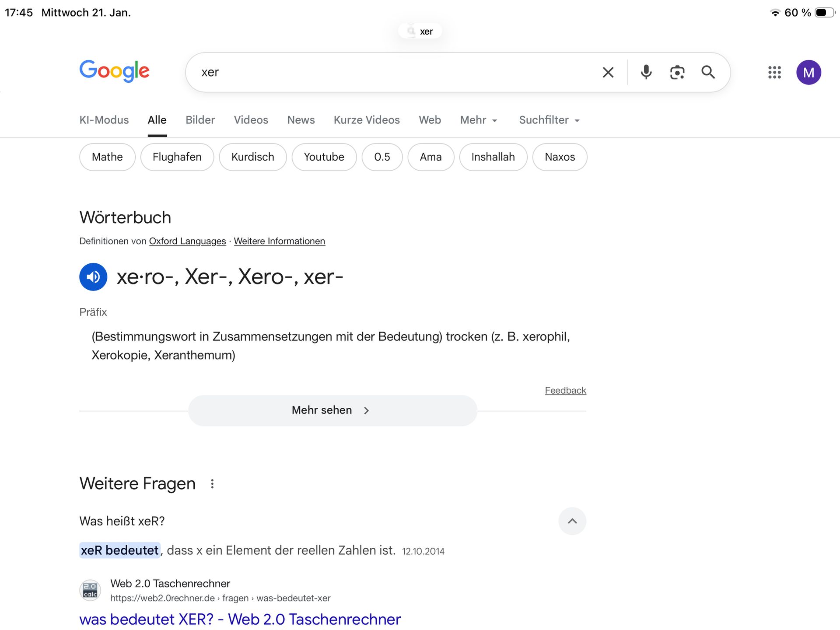Image resolution: width=840 pixels, height=630 pixels.
Task: Open the Google apps grid icon
Action: [x=774, y=72]
